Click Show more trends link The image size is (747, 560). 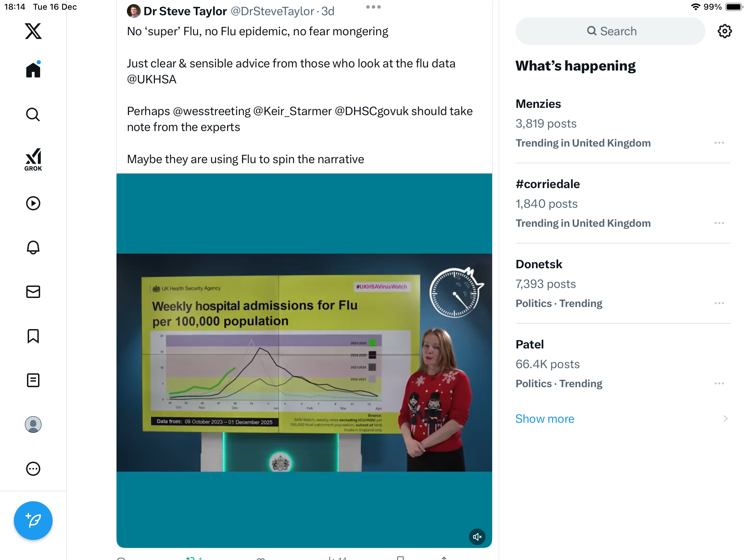point(545,419)
